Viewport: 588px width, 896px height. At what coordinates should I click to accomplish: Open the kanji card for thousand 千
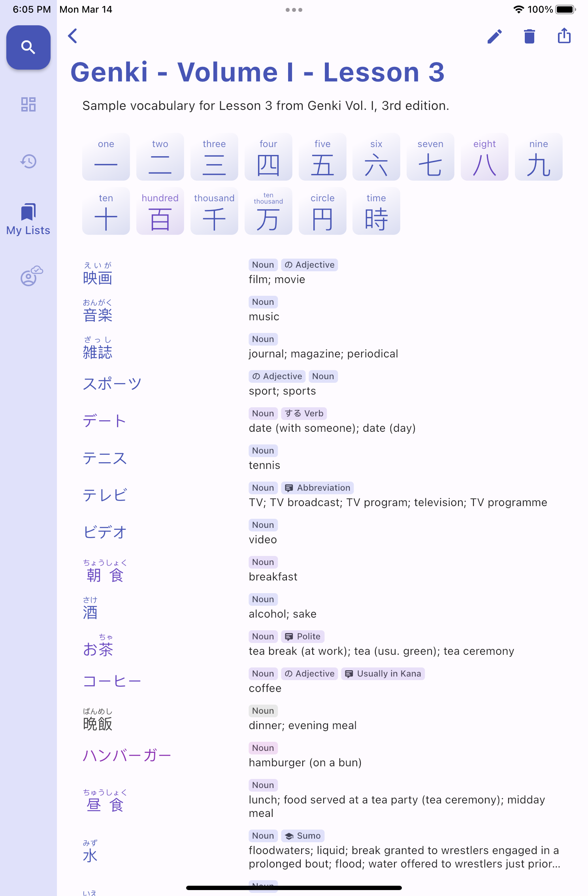click(214, 211)
